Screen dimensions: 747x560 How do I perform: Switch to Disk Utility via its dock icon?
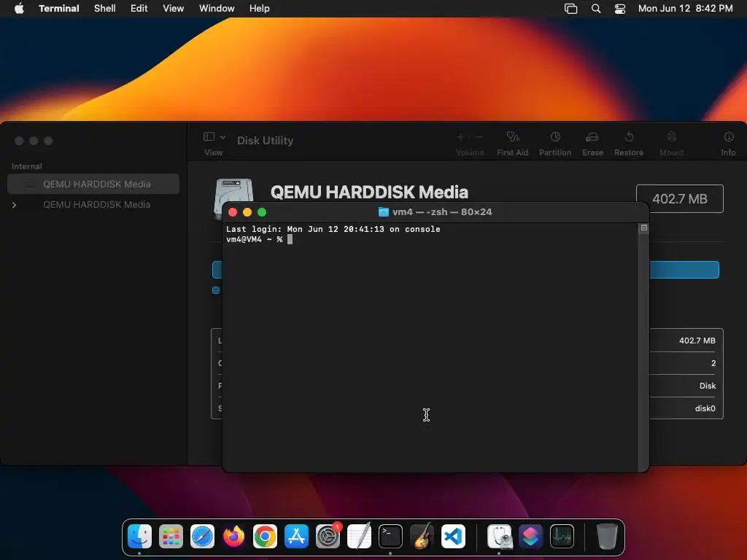pyautogui.click(x=499, y=536)
